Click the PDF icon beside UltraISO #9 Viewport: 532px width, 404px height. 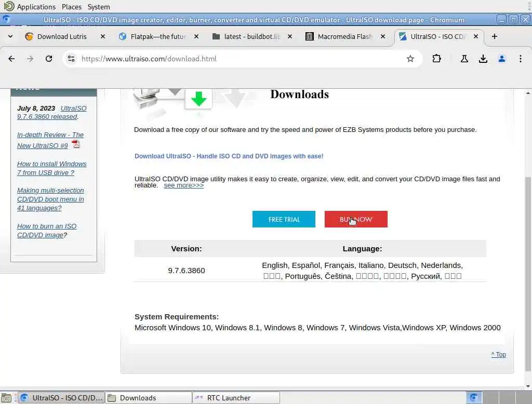tap(76, 144)
